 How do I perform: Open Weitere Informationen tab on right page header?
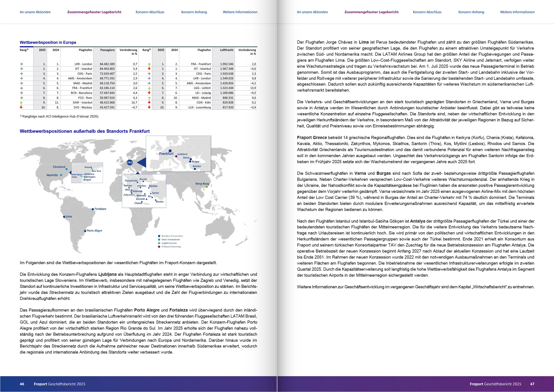[517, 12]
